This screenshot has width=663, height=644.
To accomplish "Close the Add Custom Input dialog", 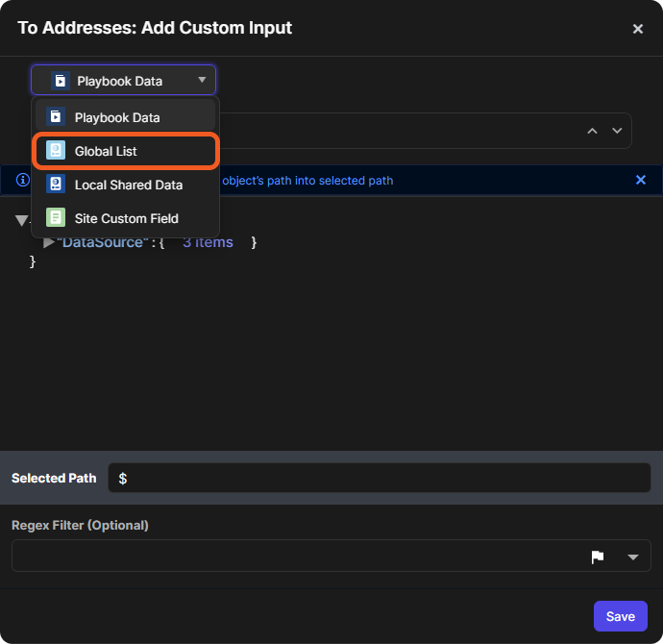I will 638,29.
